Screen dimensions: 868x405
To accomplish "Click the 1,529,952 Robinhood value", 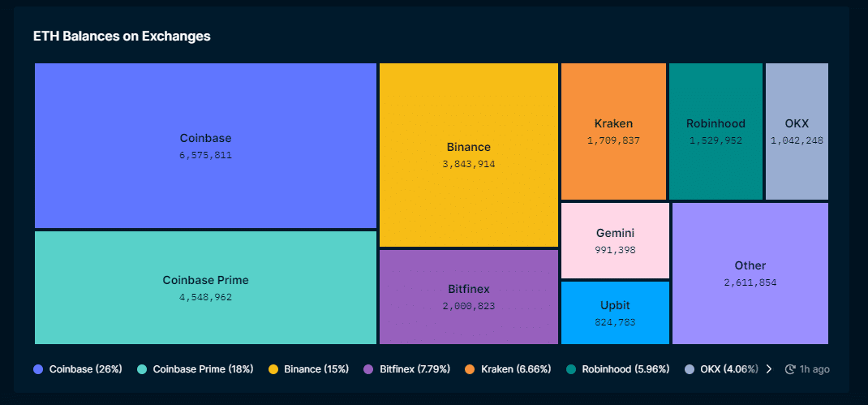I will pos(715,140).
